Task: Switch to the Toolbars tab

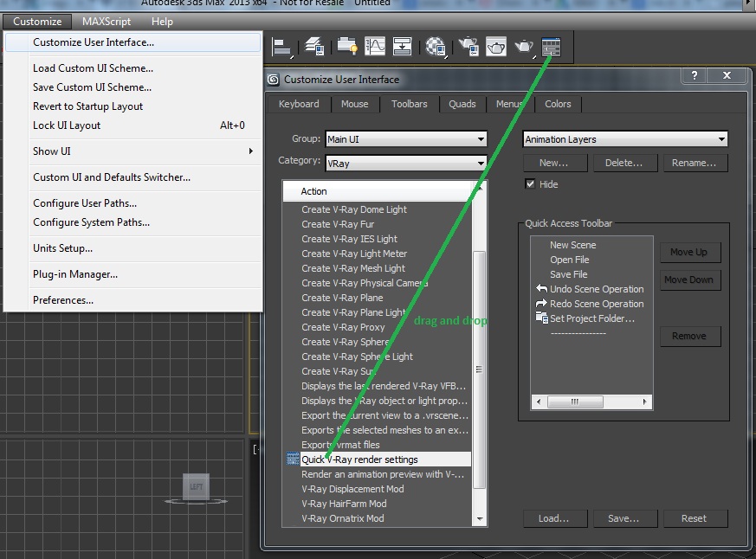Action: [x=410, y=104]
